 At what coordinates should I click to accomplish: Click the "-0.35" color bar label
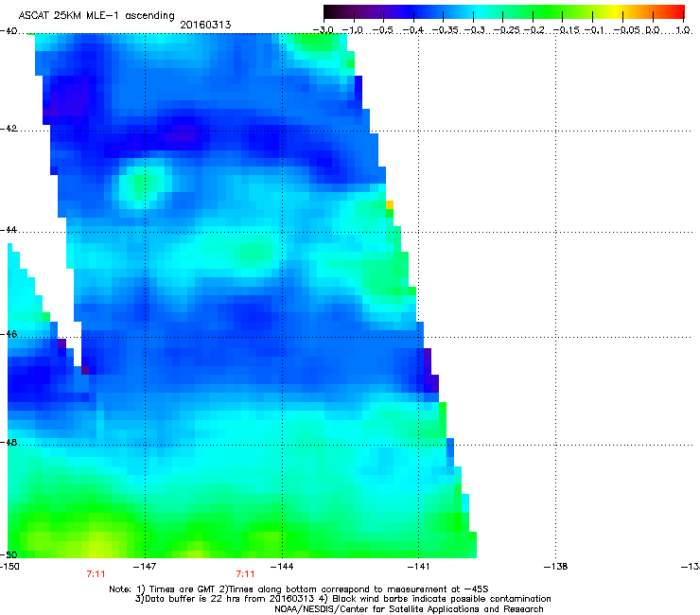pyautogui.click(x=446, y=30)
